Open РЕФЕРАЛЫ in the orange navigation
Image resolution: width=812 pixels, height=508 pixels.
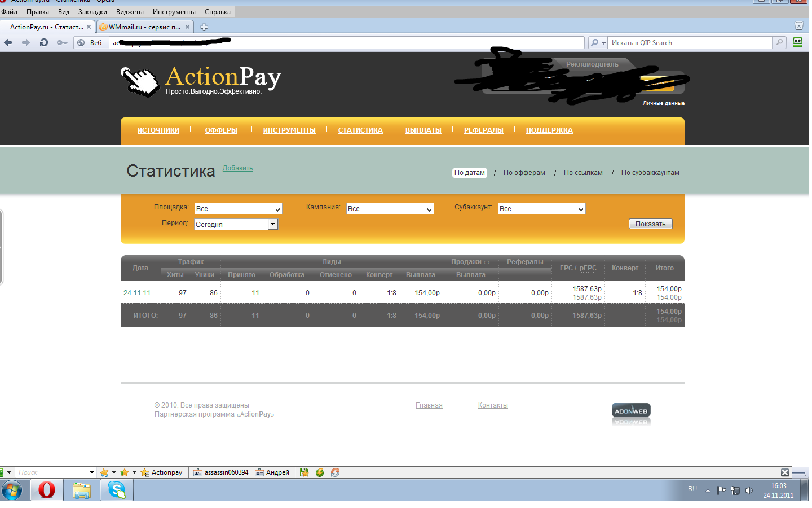pyautogui.click(x=484, y=130)
